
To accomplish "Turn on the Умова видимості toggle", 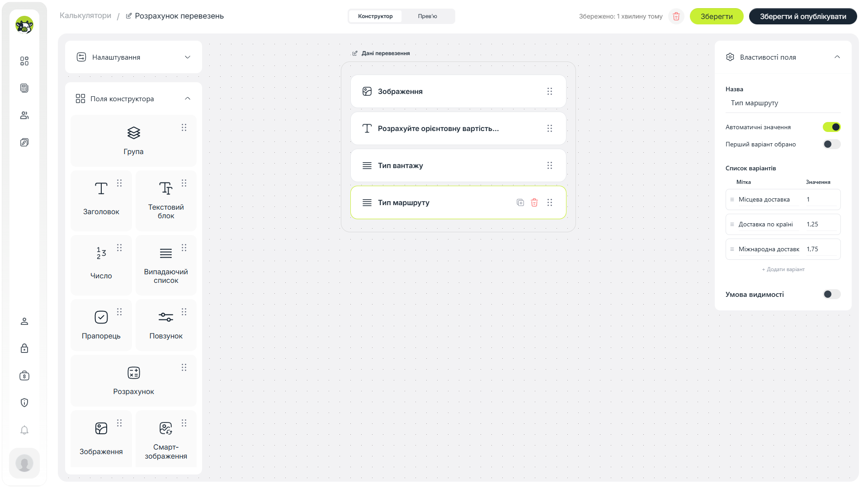I will (831, 294).
